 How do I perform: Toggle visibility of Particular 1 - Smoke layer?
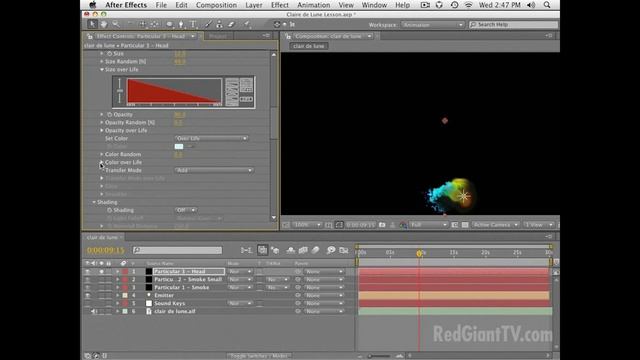point(87,287)
